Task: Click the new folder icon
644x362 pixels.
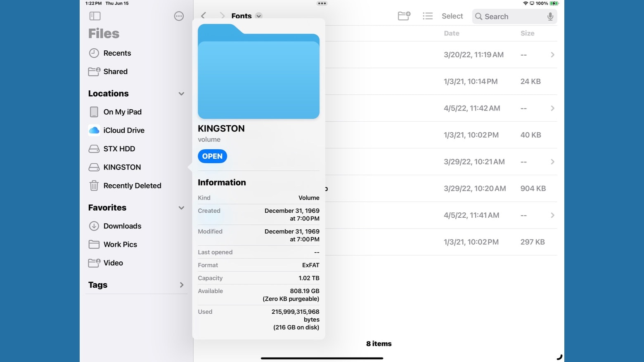Action: (x=404, y=16)
